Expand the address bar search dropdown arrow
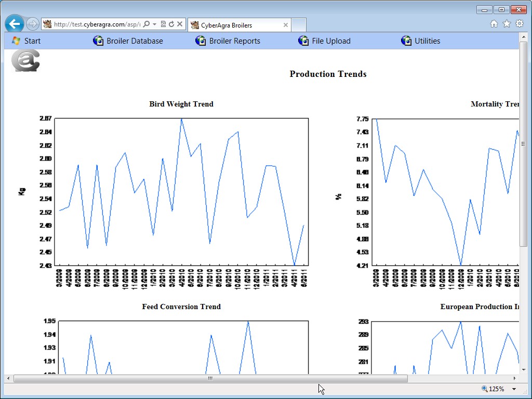Viewport: 532px width, 399px height. [x=155, y=24]
